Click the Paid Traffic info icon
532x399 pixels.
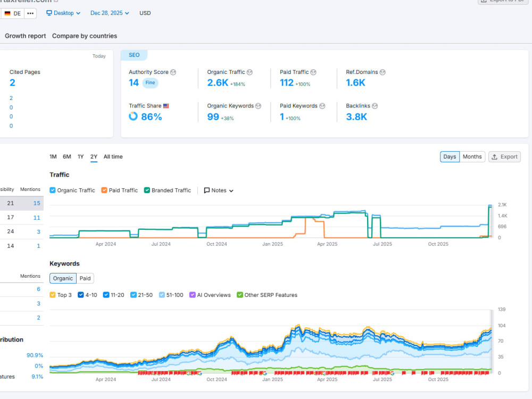(x=313, y=72)
